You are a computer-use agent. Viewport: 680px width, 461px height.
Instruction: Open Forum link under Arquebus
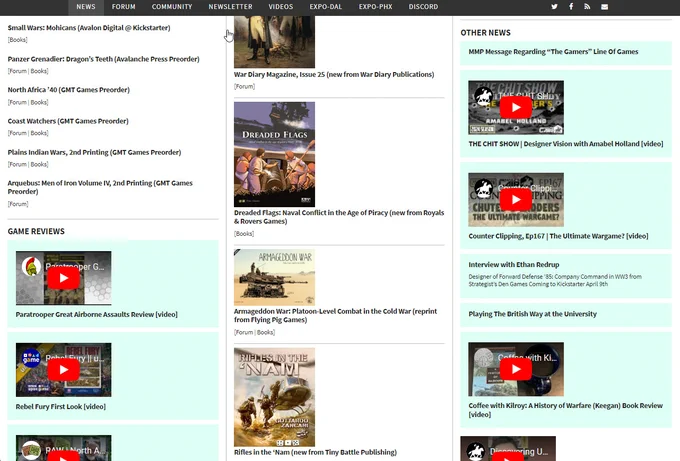(18, 204)
